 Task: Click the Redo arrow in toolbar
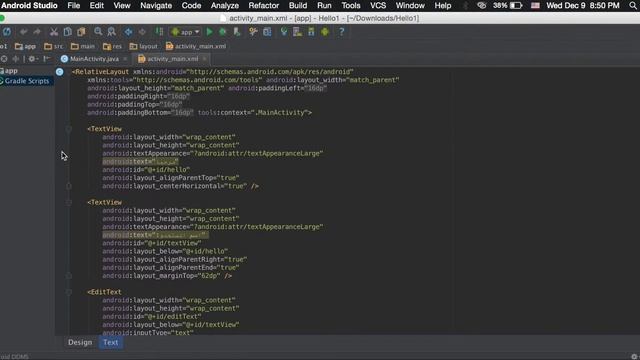coord(37,32)
